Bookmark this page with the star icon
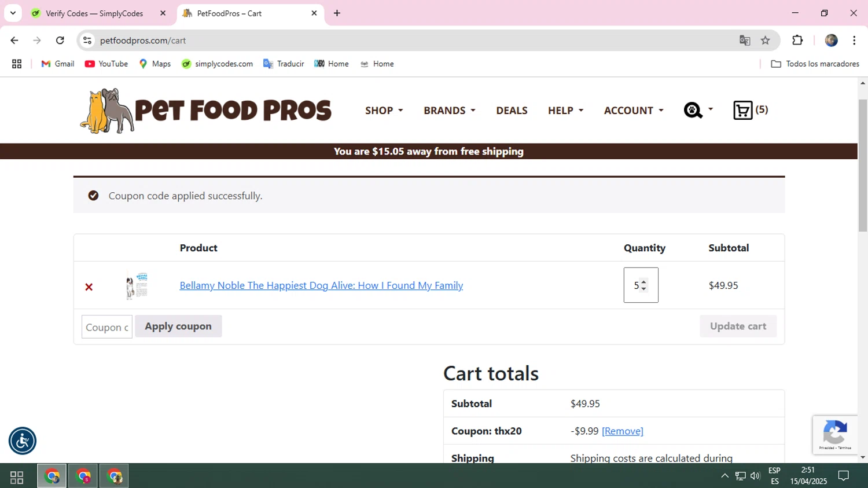868x488 pixels. tap(766, 41)
